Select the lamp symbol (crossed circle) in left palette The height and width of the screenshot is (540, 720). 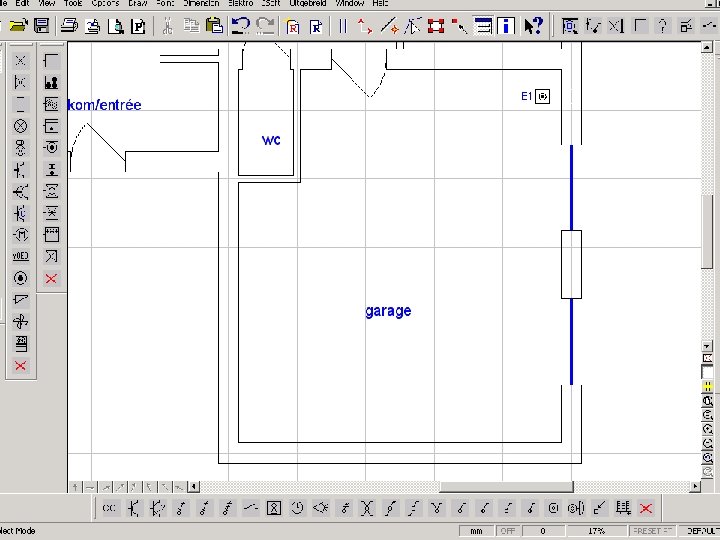20,126
